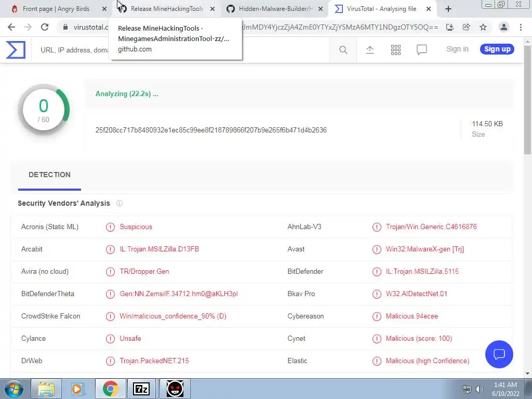Close the Angry Birds tab
Screen dimensions: 532x399
tap(104, 9)
